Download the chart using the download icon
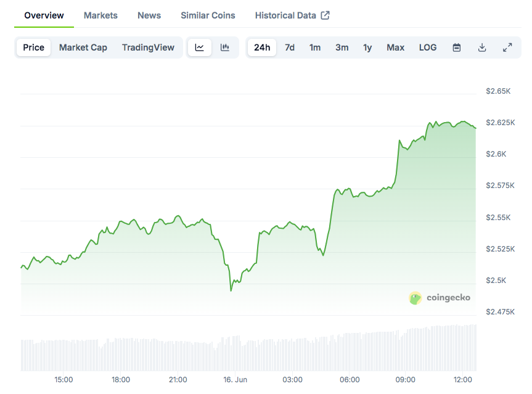Viewport: 532px width, 394px height. point(482,47)
